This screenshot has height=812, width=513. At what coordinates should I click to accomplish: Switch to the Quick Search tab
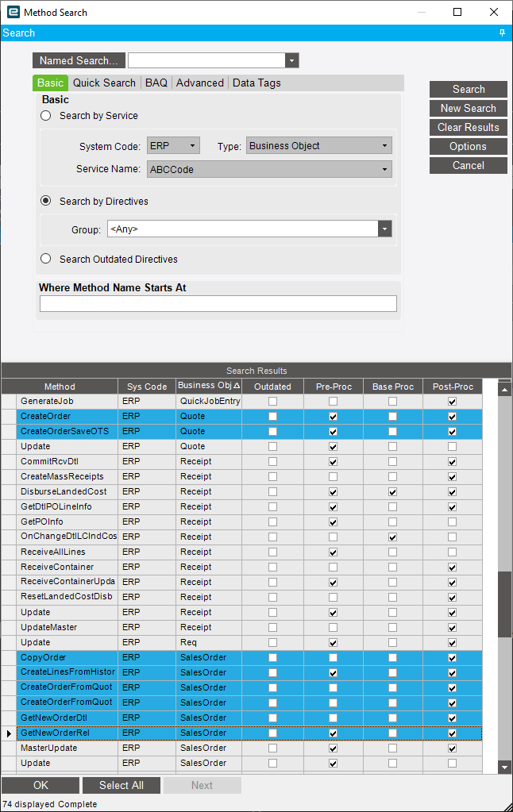[104, 83]
